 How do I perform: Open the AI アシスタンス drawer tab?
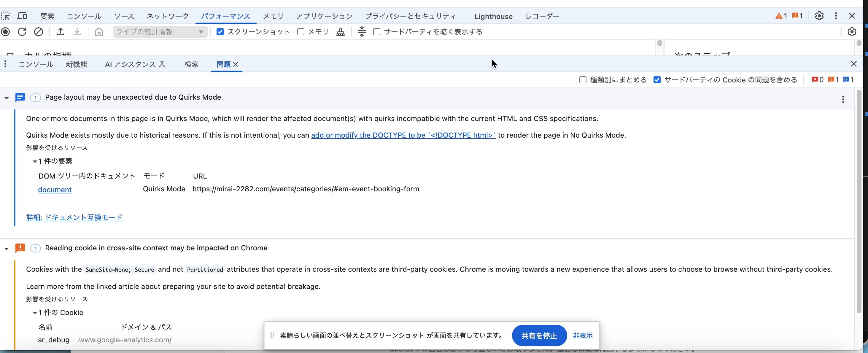[135, 64]
